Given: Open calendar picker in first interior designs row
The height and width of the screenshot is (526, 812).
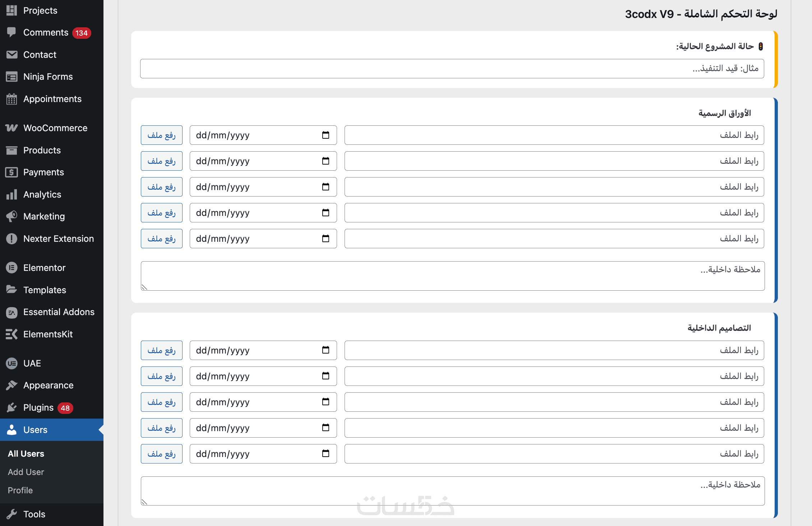Looking at the screenshot, I should coord(326,350).
